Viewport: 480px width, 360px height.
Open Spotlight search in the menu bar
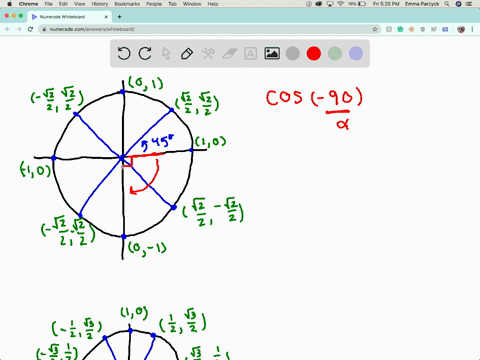click(x=447, y=4)
